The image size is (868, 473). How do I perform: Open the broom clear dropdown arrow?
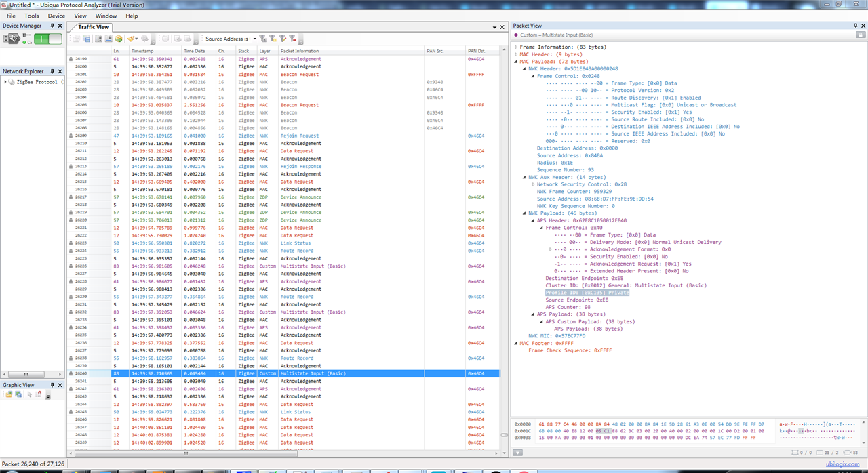[136, 39]
